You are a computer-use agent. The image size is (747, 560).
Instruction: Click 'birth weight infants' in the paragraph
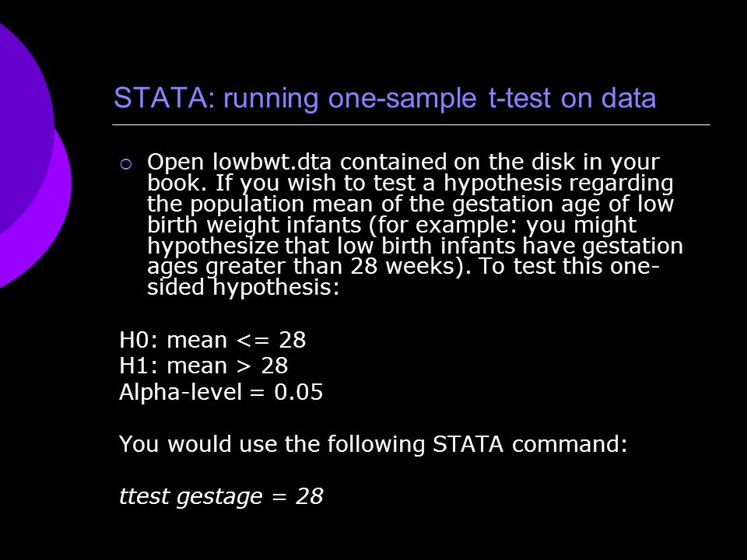tap(254, 225)
